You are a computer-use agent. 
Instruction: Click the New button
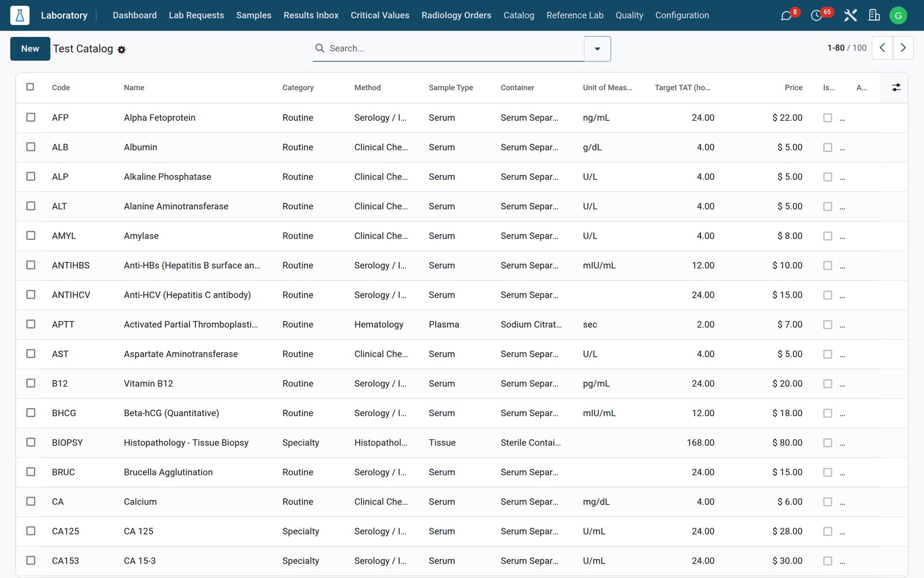click(30, 49)
